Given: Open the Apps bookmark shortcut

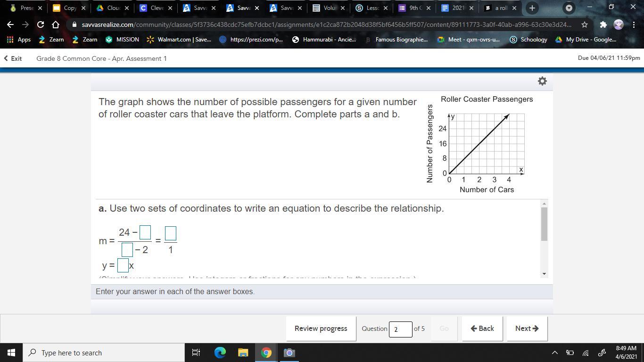Looking at the screenshot, I should coord(19,40).
